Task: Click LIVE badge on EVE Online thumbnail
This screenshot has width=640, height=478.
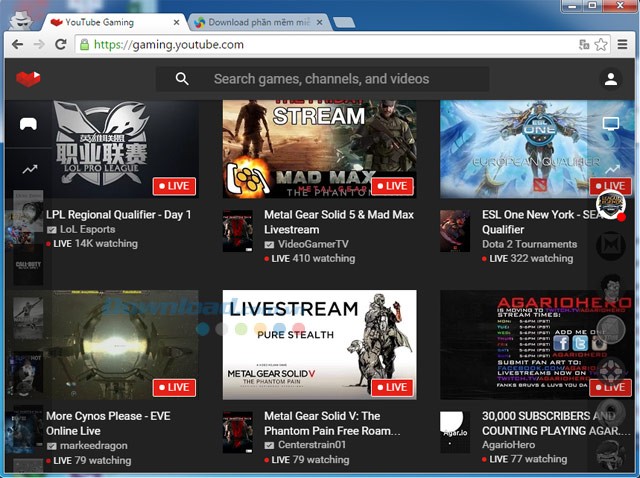Action: click(x=174, y=387)
